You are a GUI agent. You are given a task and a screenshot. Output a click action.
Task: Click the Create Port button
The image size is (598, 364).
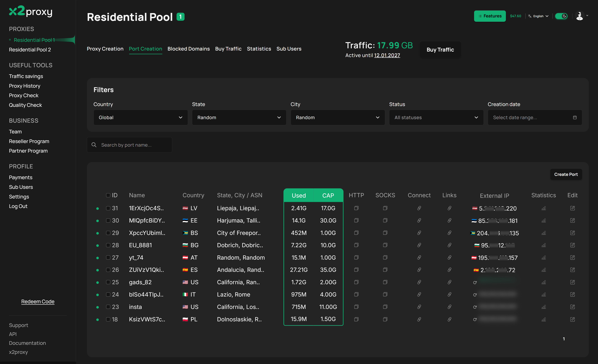click(x=566, y=174)
